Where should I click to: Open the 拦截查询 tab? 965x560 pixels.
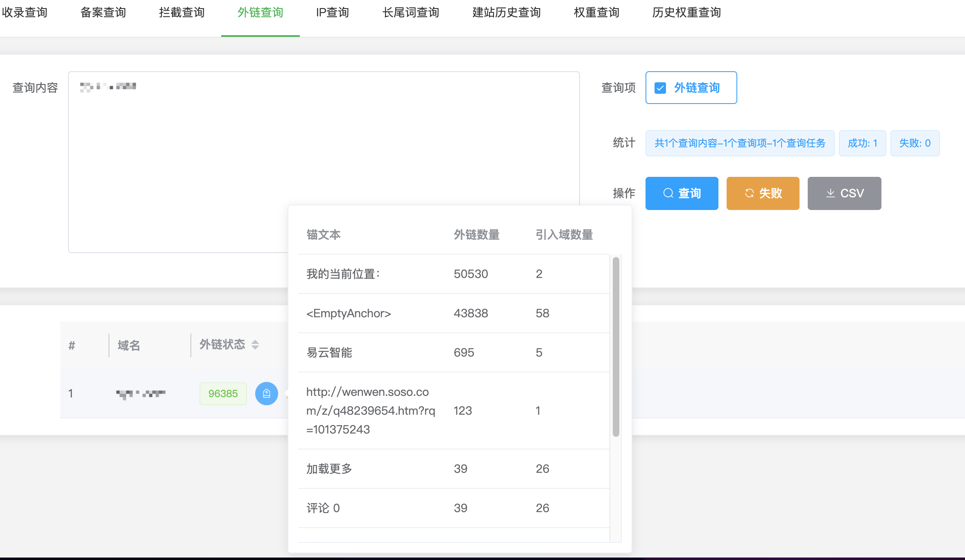(x=182, y=13)
